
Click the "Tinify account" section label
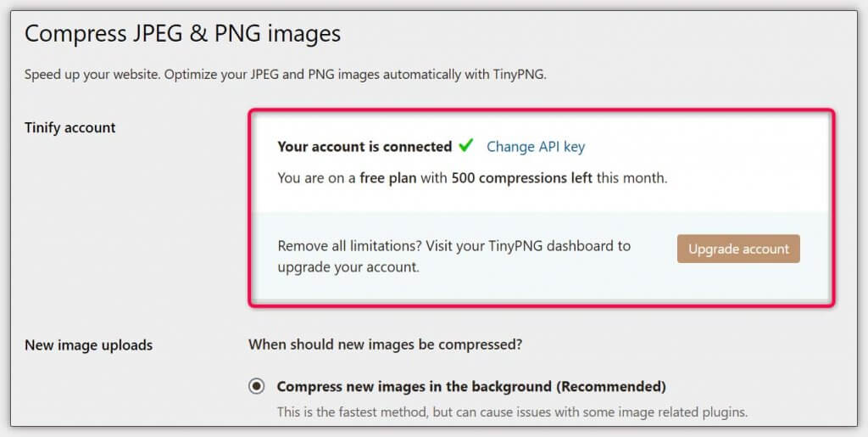pos(70,128)
